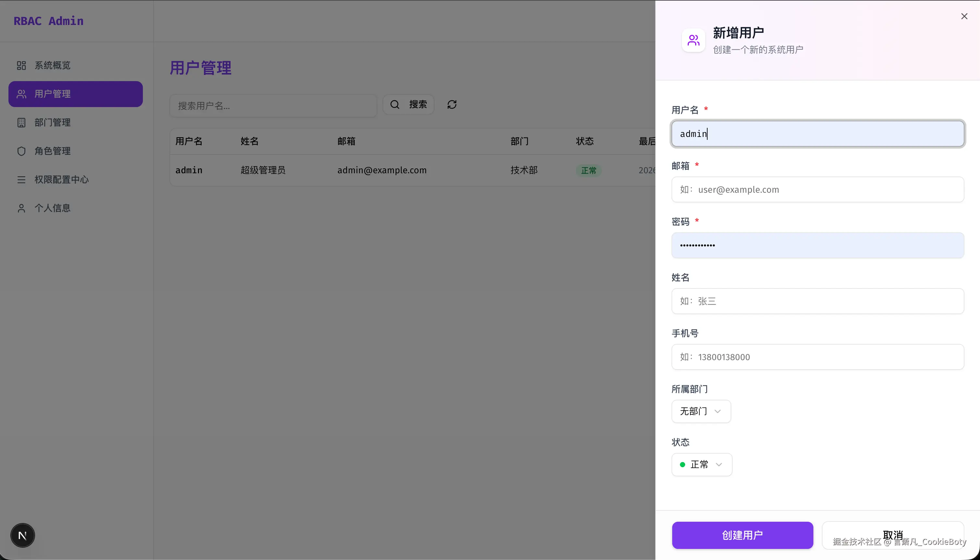This screenshot has width=980, height=560.
Task: Click the Next.js logo badge at bottom left
Action: click(23, 535)
